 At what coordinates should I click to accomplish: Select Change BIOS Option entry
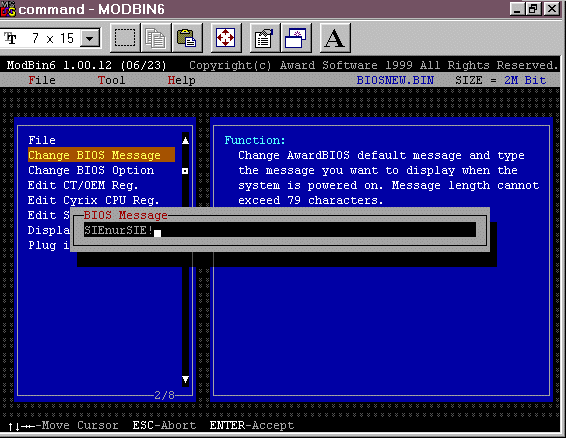point(91,170)
